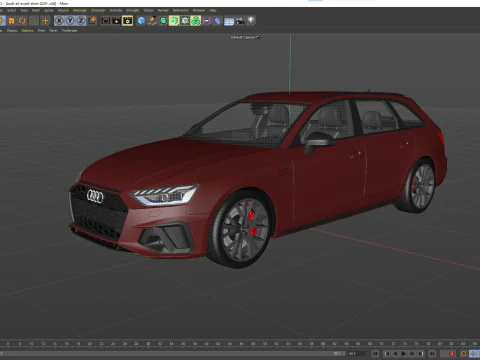Open the Window menu
Viewport: 480px width, 360px height.
[x=198, y=11]
